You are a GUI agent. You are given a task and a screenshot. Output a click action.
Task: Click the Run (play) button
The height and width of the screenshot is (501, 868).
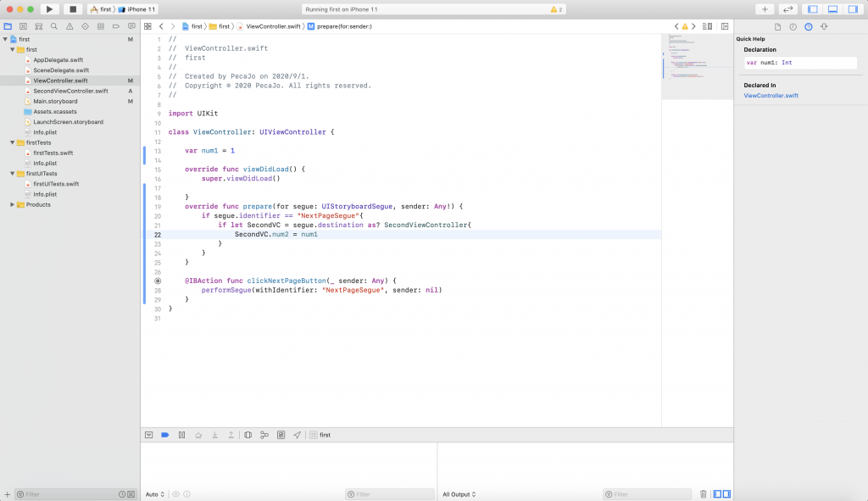point(49,9)
